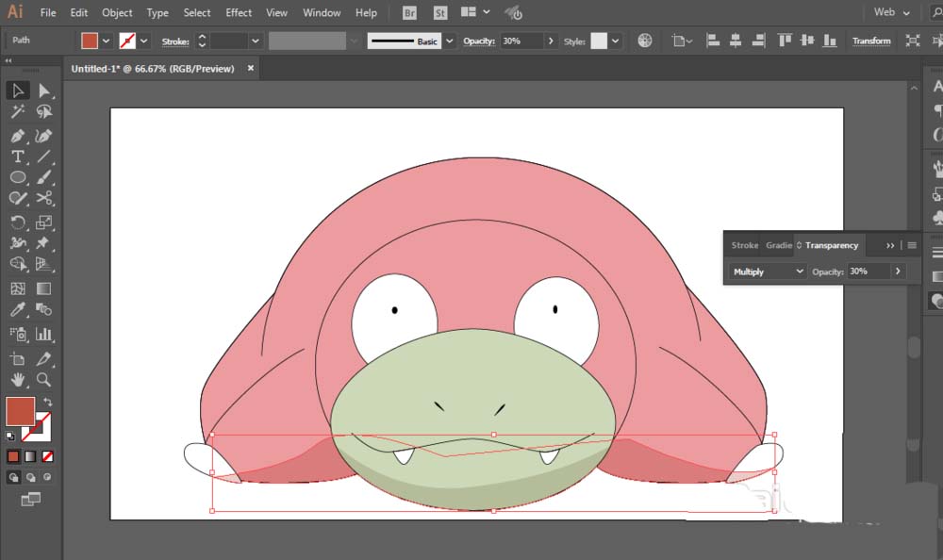Select the Artboard tool
The width and height of the screenshot is (943, 560).
pyautogui.click(x=17, y=359)
